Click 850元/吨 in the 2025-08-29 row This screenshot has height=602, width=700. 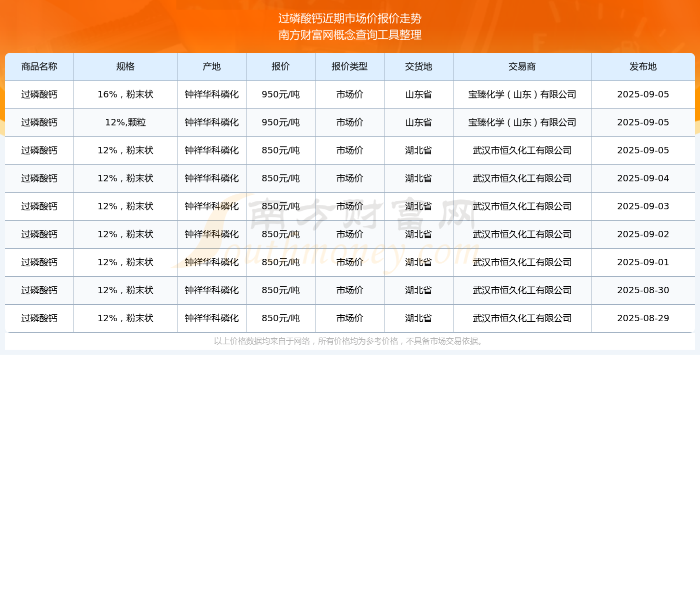pos(280,318)
